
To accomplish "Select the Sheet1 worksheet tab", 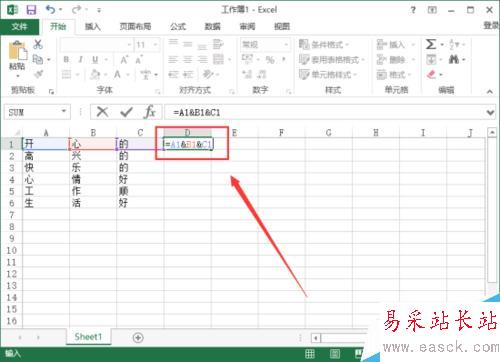I will click(x=88, y=337).
